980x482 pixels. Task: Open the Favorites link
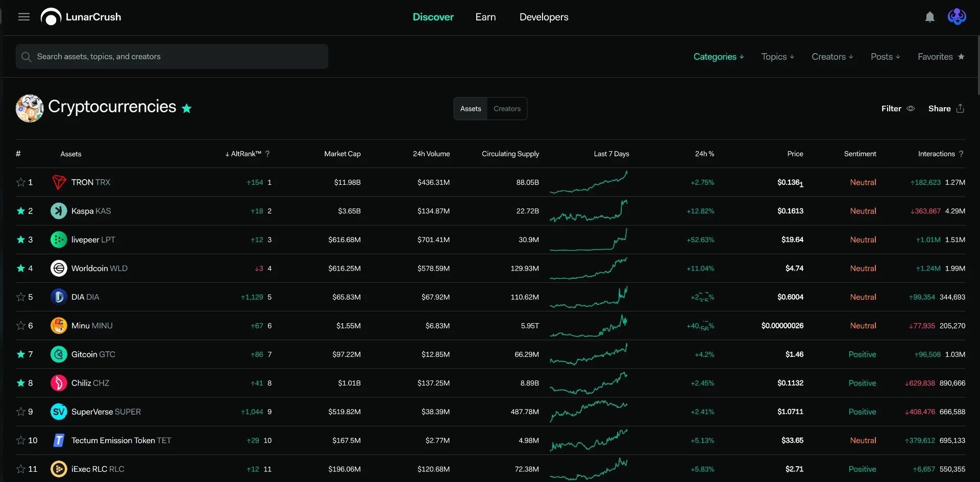[x=941, y=57]
